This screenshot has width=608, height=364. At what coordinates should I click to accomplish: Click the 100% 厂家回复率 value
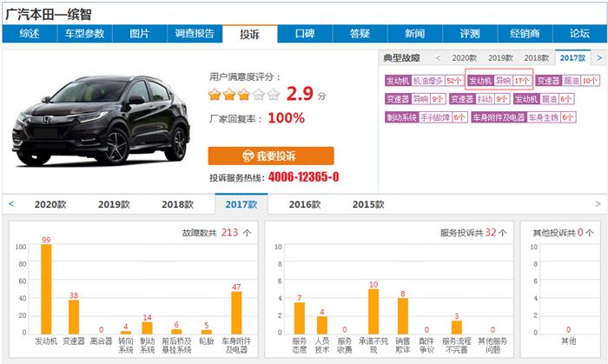coord(286,118)
